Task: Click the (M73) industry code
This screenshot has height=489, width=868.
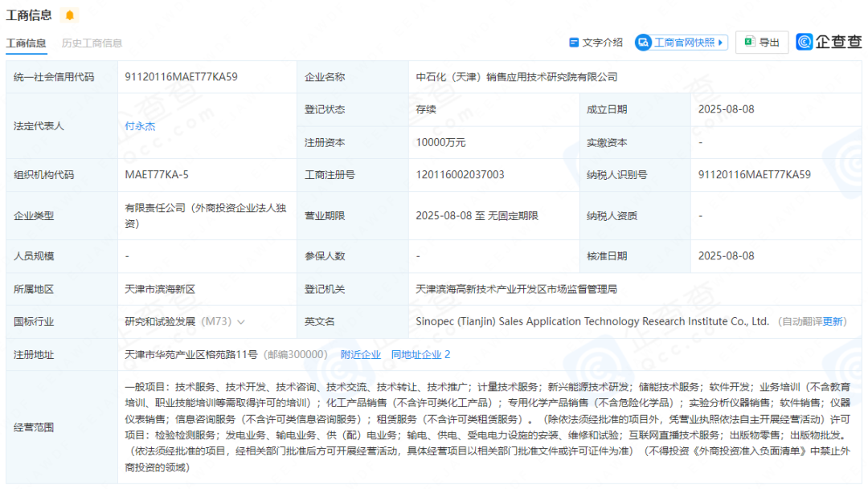Action: point(216,321)
